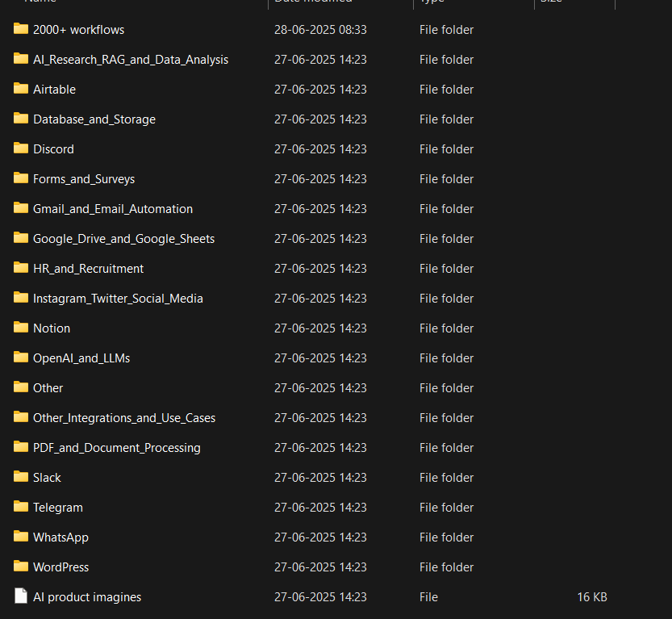This screenshot has width=672, height=619.
Task: Select the Notion folder name
Action: (52, 328)
